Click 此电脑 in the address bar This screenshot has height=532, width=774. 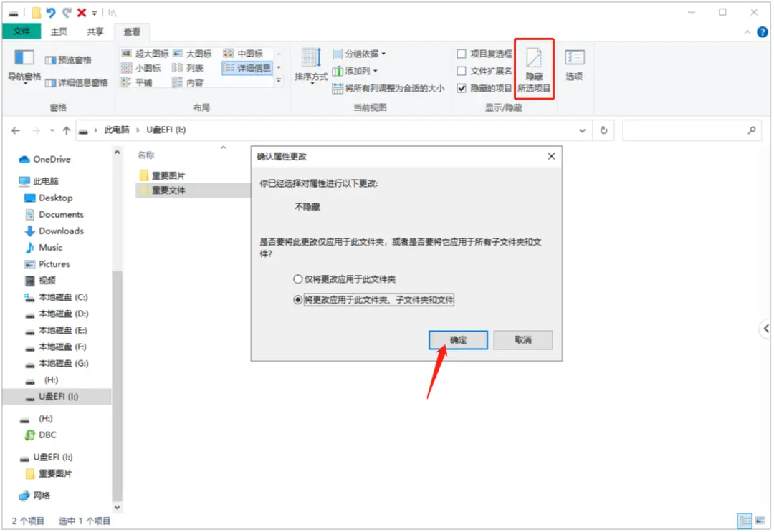point(117,130)
